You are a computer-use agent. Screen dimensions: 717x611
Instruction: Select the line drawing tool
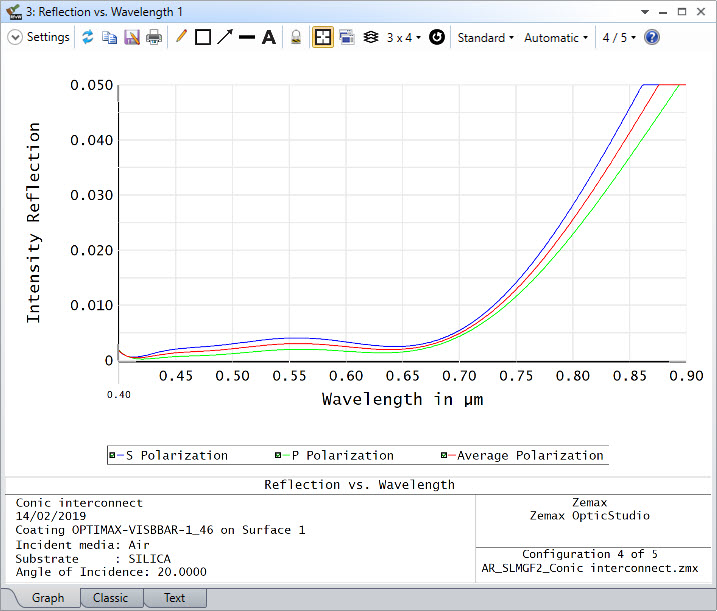(247, 37)
